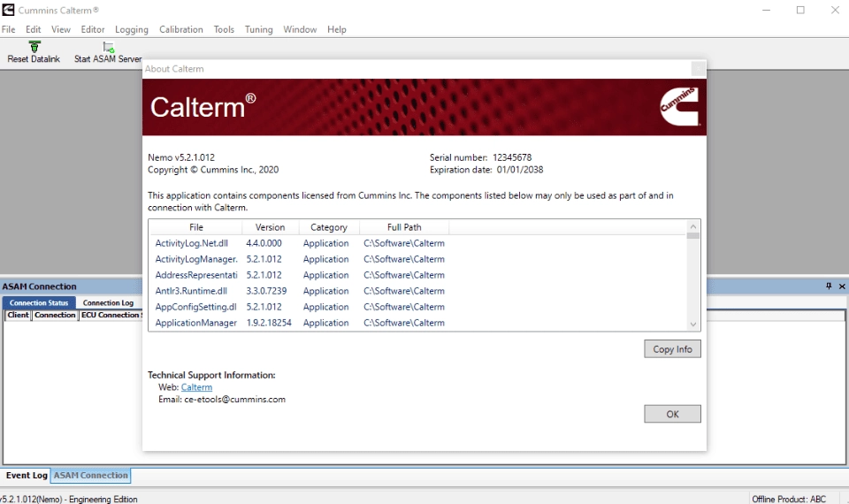Close the ASAM Connection panel
Viewport: 849px width, 504px height.
(842, 286)
